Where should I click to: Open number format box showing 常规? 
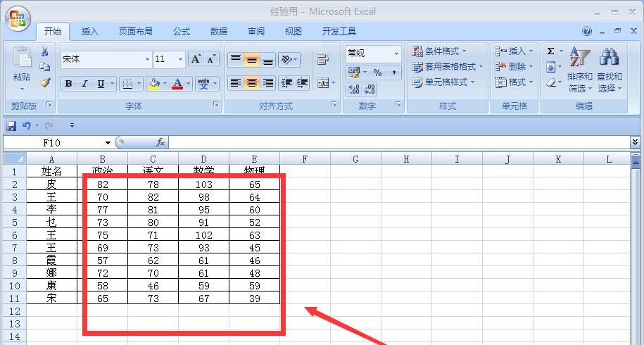click(373, 54)
